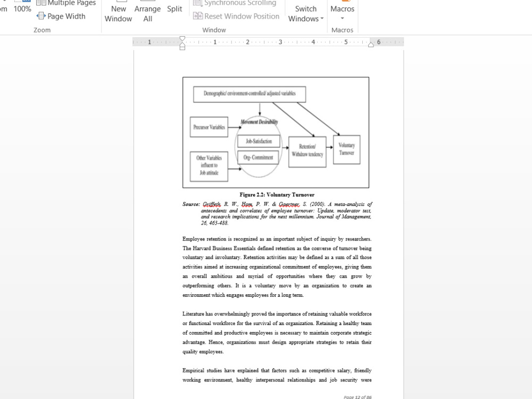Viewport: 532px width, 399px height.
Task: Click the left indent marker on ruler
Action: point(182,47)
